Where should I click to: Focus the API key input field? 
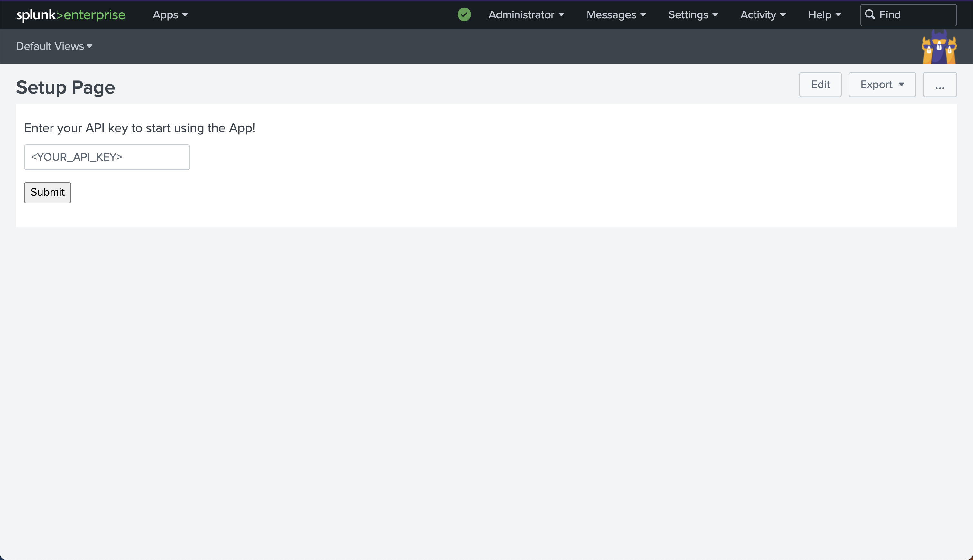(x=107, y=157)
